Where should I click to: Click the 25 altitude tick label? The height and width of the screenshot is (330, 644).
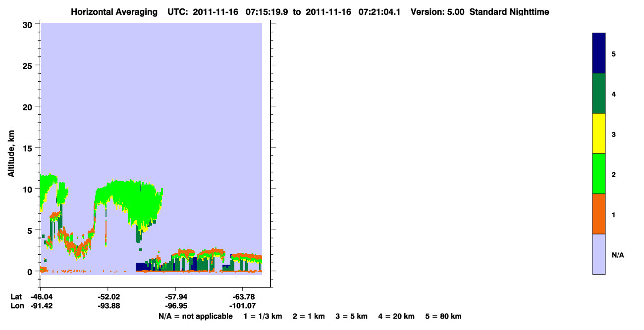tap(29, 65)
